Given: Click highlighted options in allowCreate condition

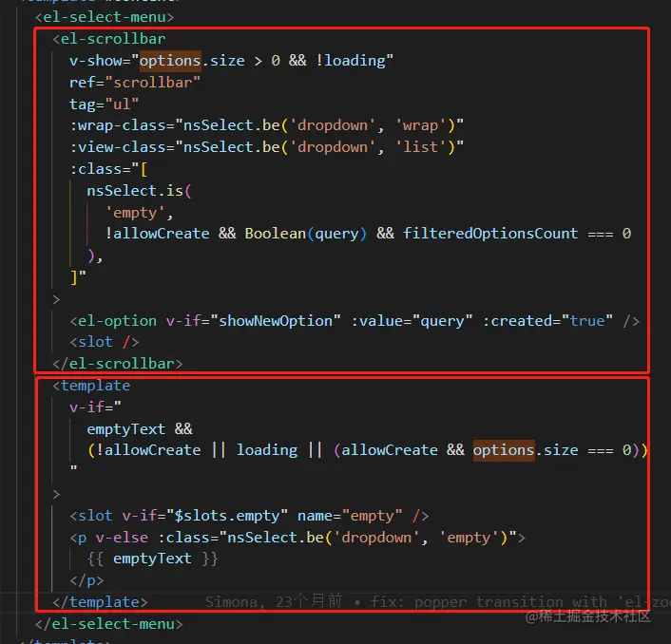Looking at the screenshot, I should [x=504, y=450].
